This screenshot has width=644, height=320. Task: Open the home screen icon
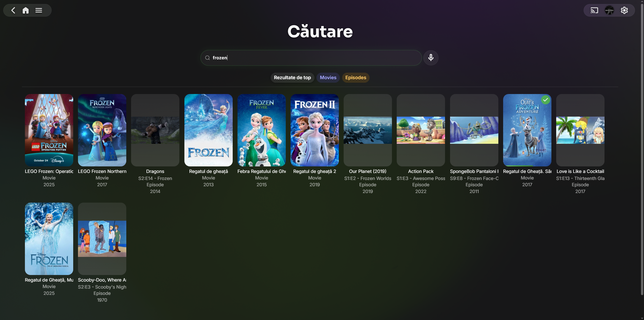[x=26, y=10]
